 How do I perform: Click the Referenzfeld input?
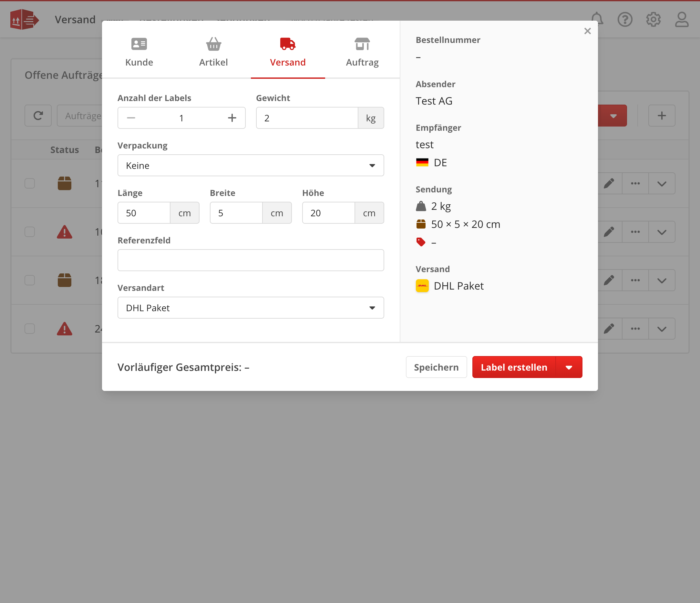[x=251, y=261]
